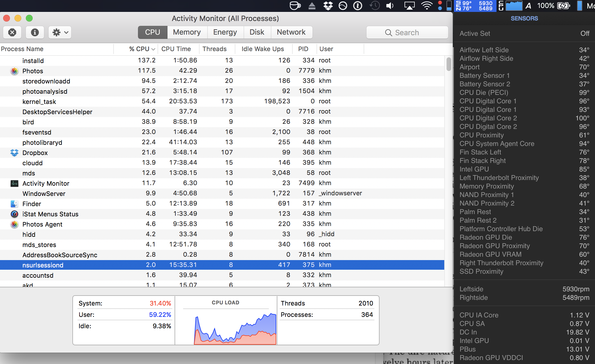Sort by Idle Wake Ups column header
The image size is (595, 364).
(264, 49)
